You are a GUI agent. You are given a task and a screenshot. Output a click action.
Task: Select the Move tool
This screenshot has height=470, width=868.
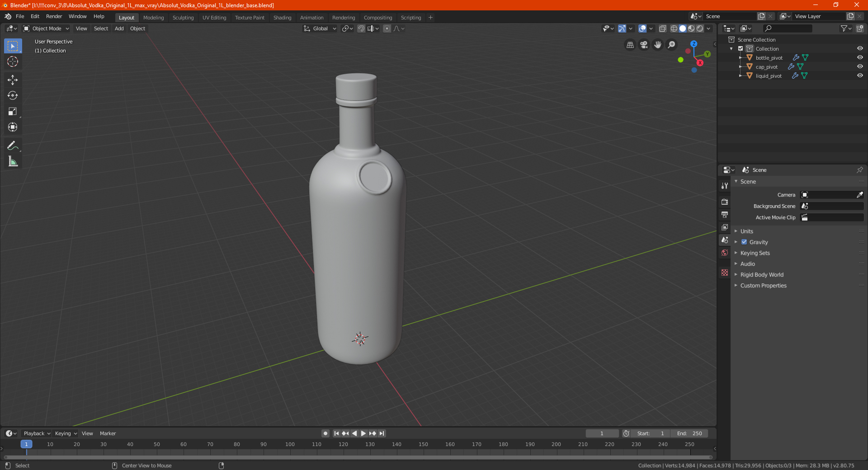[13, 80]
